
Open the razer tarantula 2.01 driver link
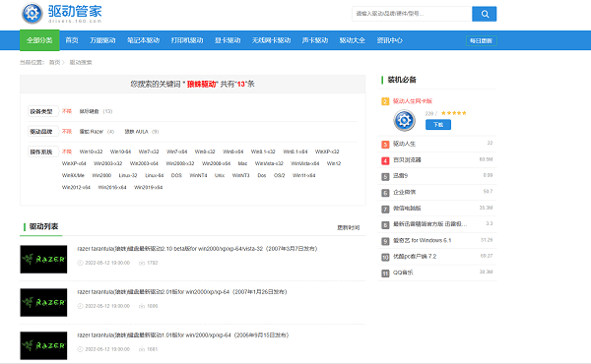pos(182,292)
